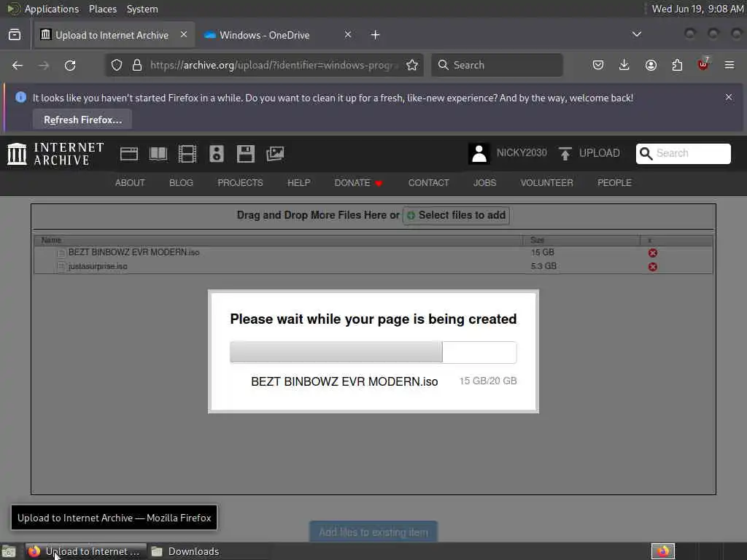Click the show desktop taskbar icon
747x560 pixels.
pos(9,551)
